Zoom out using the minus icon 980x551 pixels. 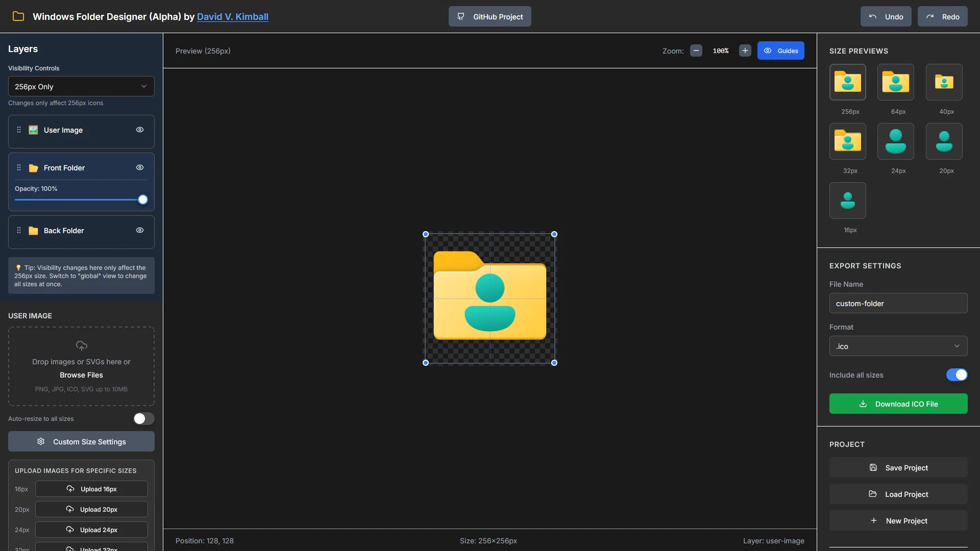[x=696, y=51]
